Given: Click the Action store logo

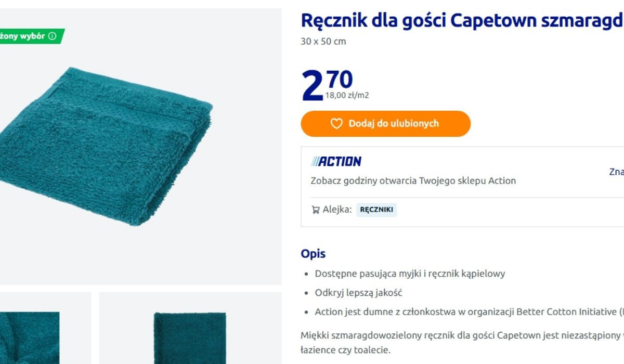Looking at the screenshot, I should (336, 162).
